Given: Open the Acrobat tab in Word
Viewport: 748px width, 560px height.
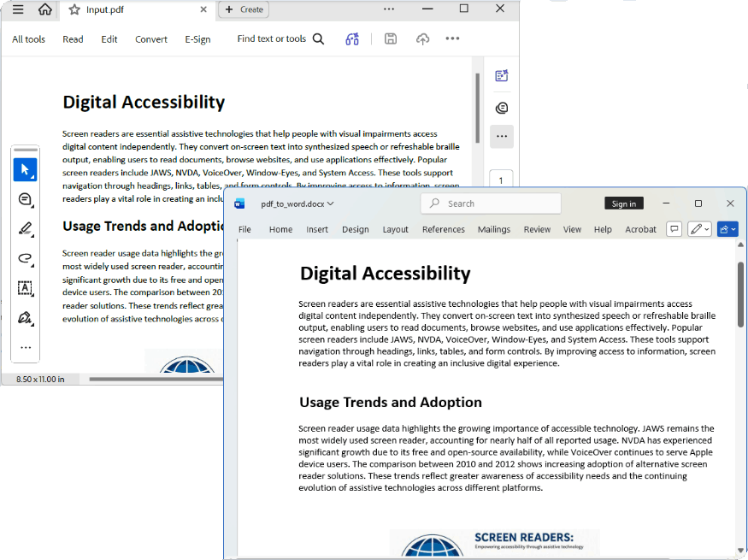Looking at the screenshot, I should pyautogui.click(x=640, y=229).
